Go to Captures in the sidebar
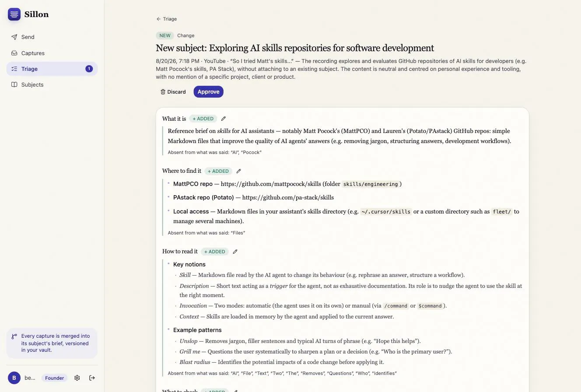This screenshot has width=581, height=392. [52, 53]
